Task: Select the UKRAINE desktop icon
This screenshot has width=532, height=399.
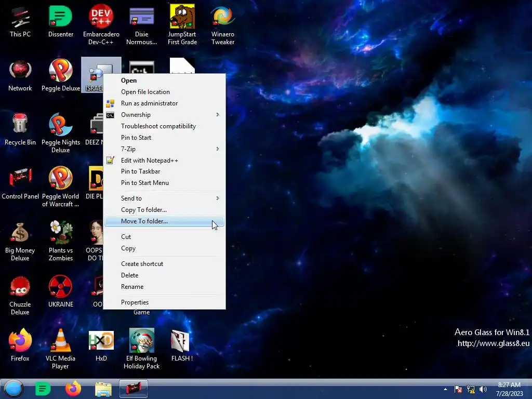Action: click(x=60, y=292)
